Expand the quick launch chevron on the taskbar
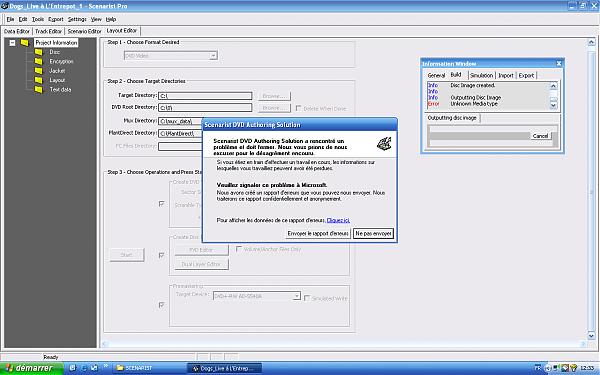600x375 pixels. click(106, 366)
